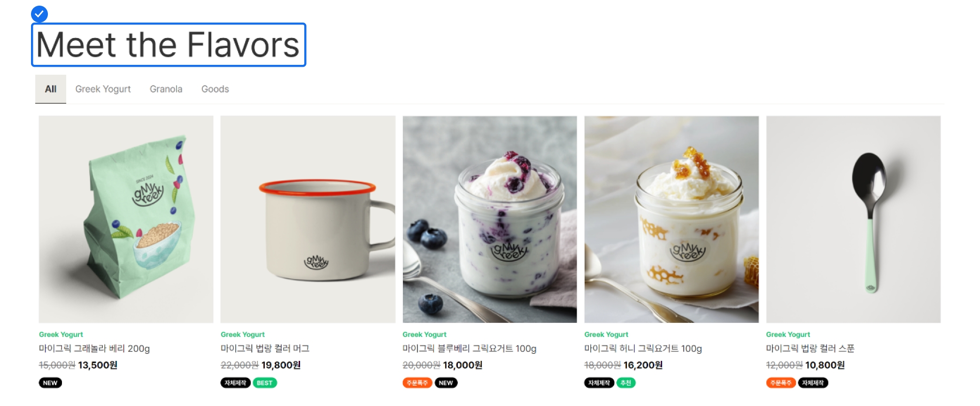Open the enamel mug product image

[x=308, y=219]
